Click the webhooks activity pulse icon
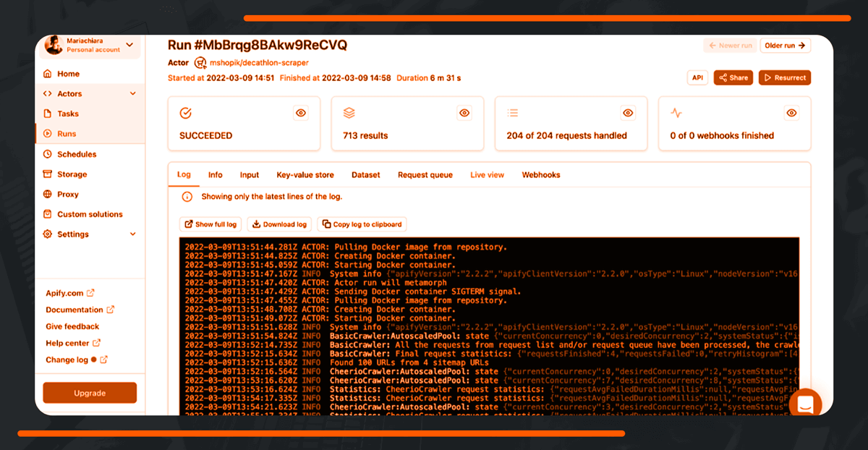The image size is (868, 450). click(x=676, y=113)
